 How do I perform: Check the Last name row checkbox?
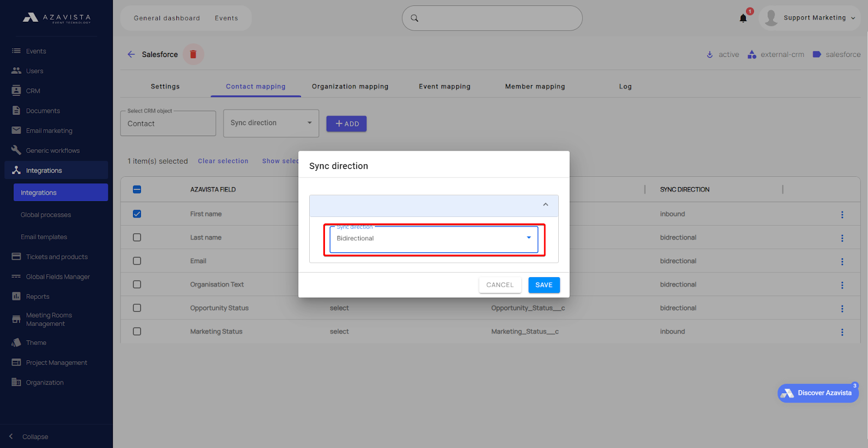(x=137, y=237)
